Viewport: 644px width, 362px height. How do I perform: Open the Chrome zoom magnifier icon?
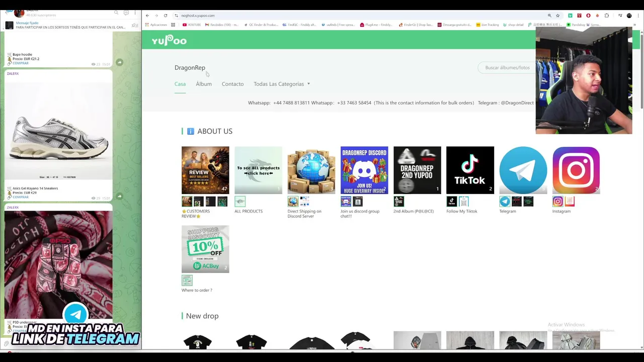549,16
